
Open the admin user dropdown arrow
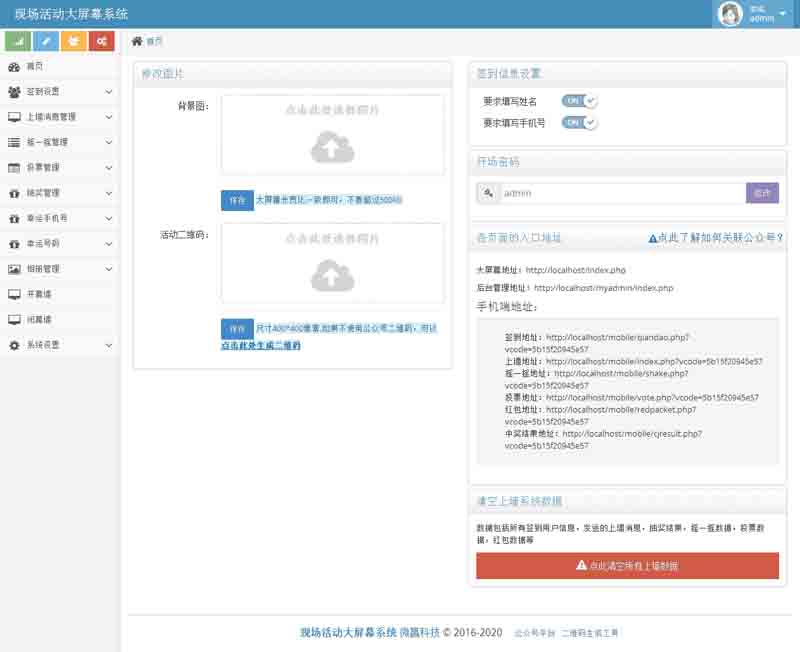coord(782,14)
